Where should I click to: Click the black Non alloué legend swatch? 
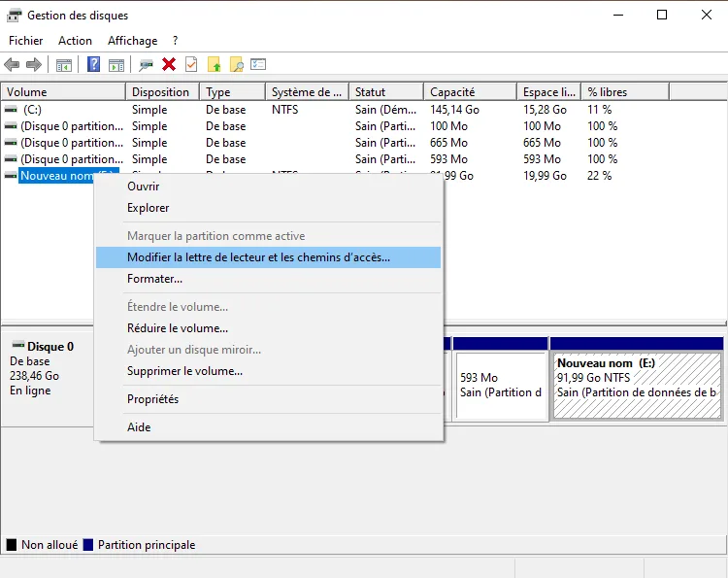click(11, 545)
